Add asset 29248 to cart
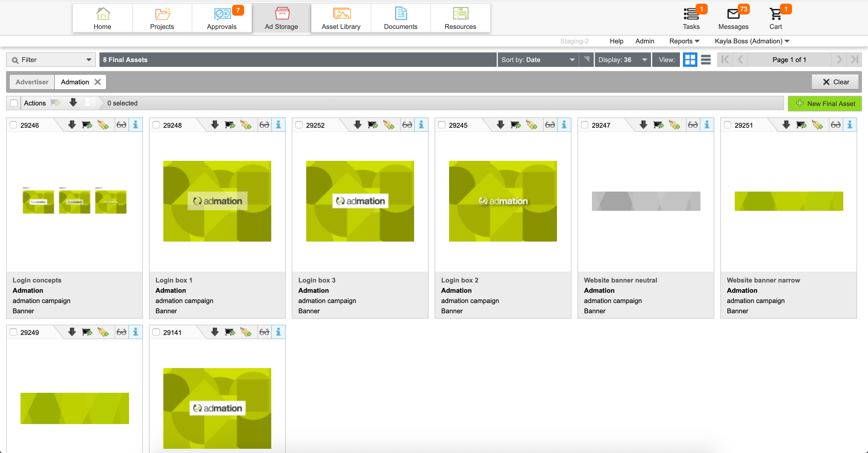868x453 pixels. coord(230,125)
